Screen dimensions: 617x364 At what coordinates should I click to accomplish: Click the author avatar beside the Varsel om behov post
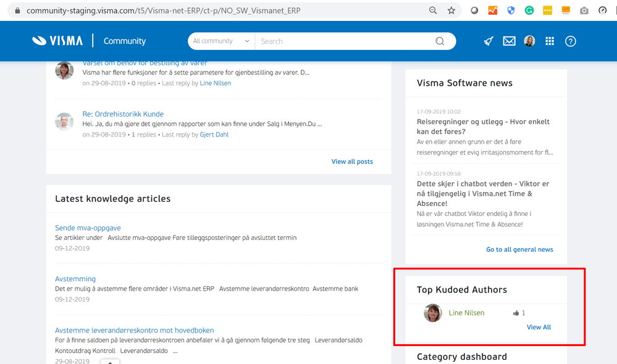pyautogui.click(x=64, y=70)
